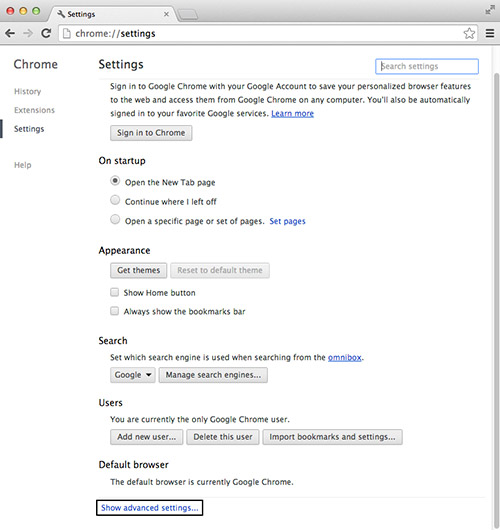Select Open the New Tab page option
This screenshot has width=500, height=530.
coord(115,181)
